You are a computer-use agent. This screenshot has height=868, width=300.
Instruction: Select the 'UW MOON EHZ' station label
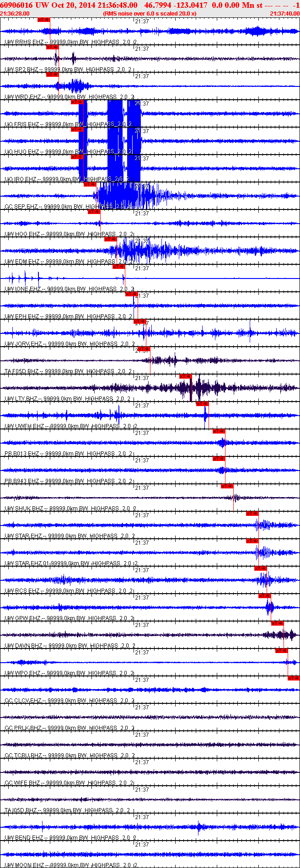tap(24, 865)
